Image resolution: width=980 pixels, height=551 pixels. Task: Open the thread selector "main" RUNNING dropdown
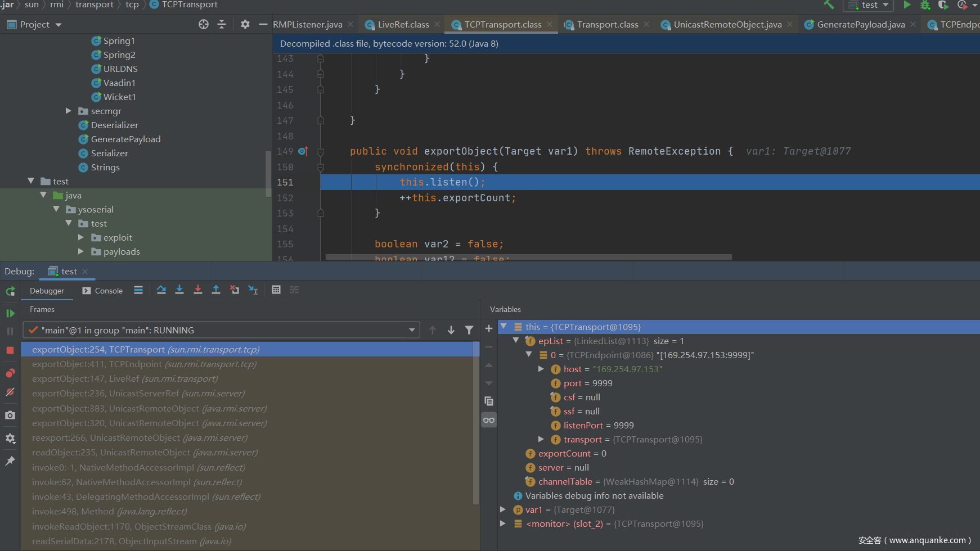click(x=222, y=330)
